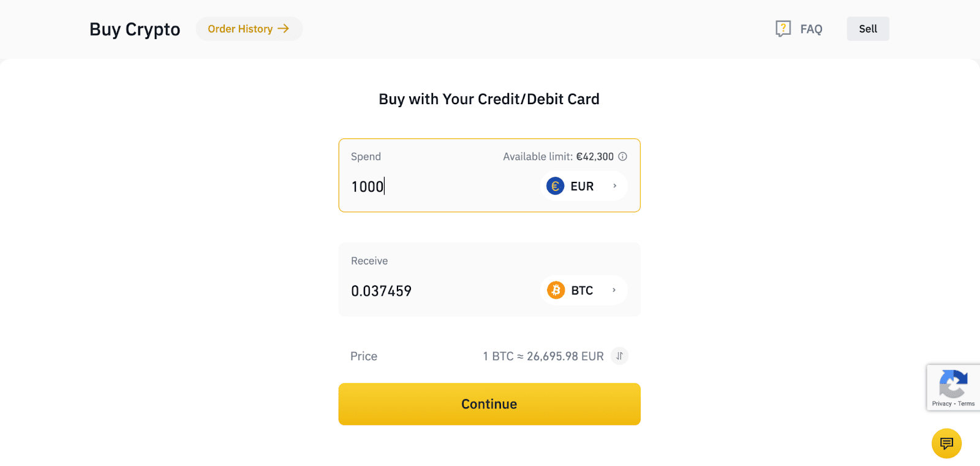Click the Buy Crypto page title
Image resolution: width=980 pixels, height=466 pixels.
pos(135,29)
